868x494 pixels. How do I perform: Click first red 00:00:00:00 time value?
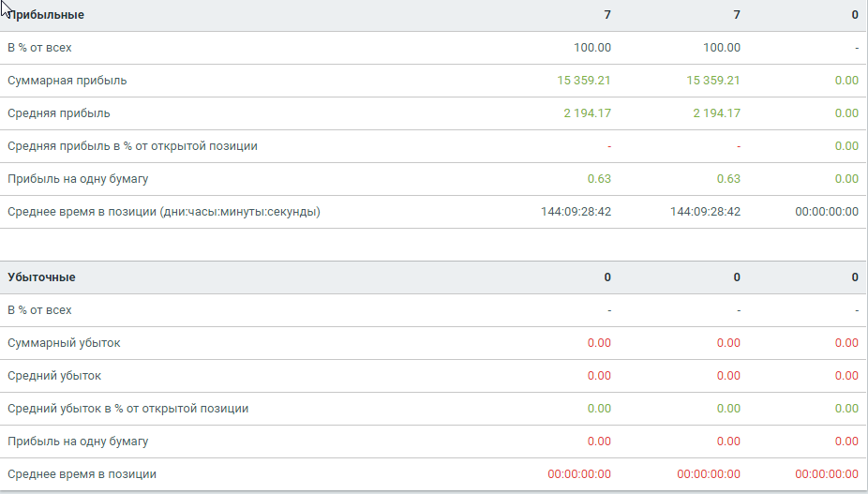(579, 474)
